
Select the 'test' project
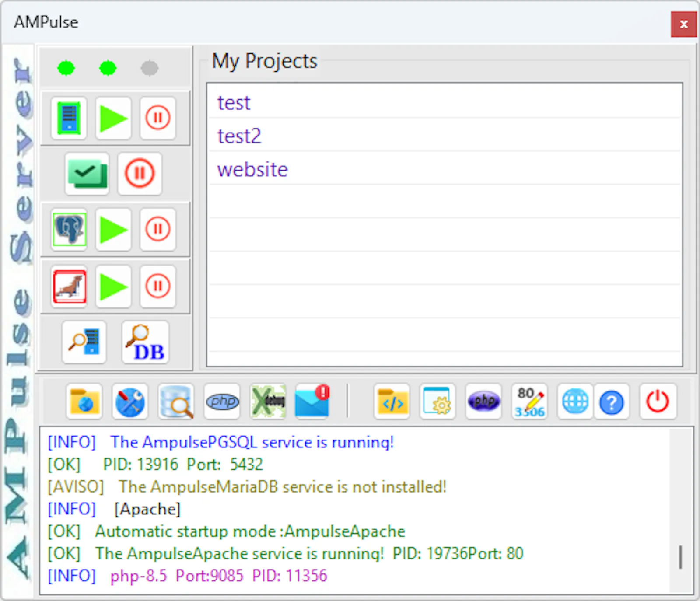(x=444, y=103)
